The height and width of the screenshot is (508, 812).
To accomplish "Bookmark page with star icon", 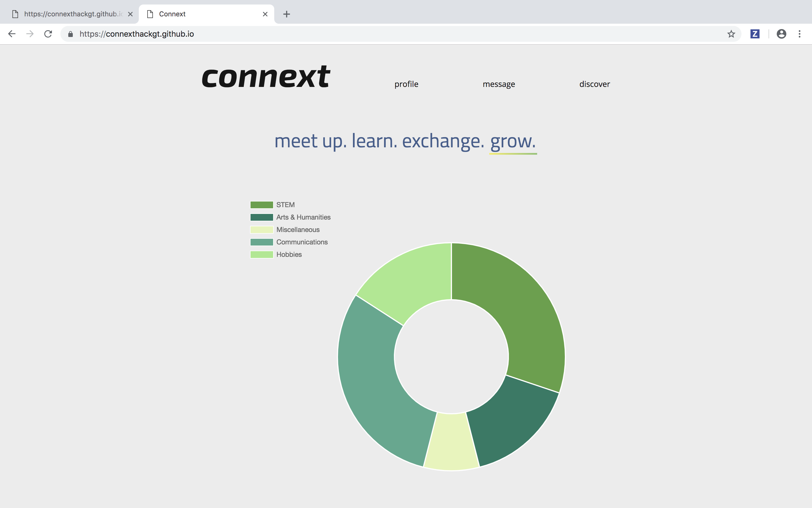I will [731, 34].
